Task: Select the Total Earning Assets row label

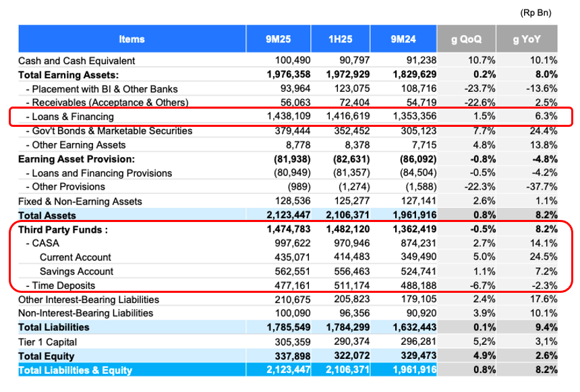Action: point(69,74)
